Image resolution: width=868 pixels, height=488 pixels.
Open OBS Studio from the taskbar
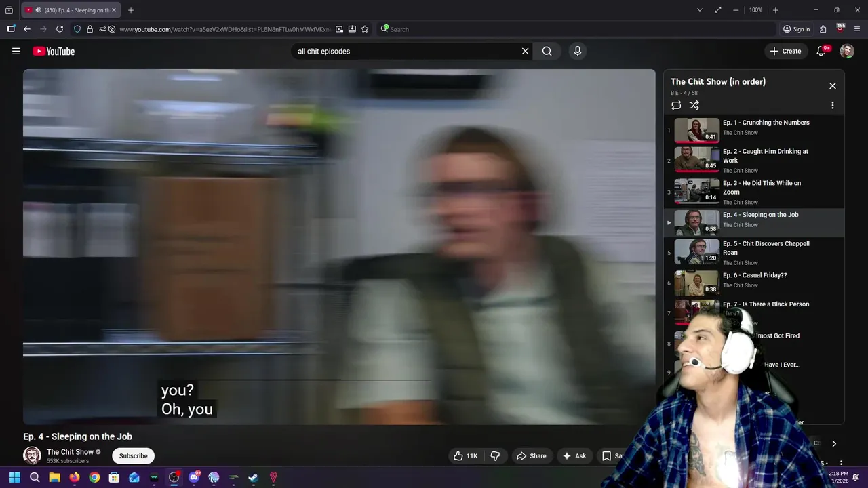coord(174,477)
